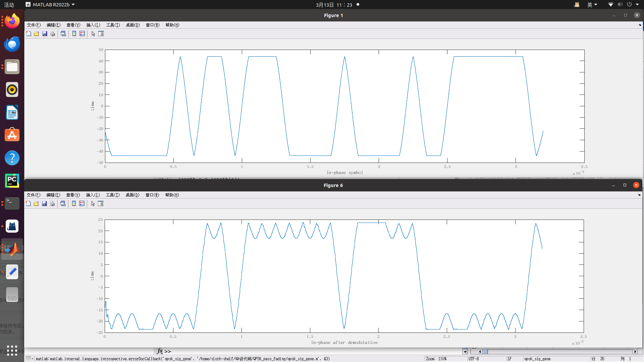644x362 pixels.
Task: Click dock arrow at Figure 1 menu bar right
Action: tap(640, 25)
